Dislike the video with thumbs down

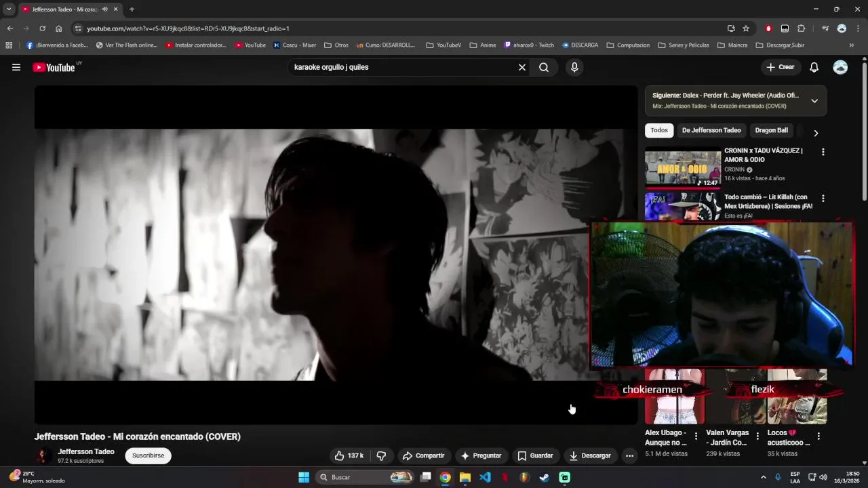pyautogui.click(x=381, y=455)
